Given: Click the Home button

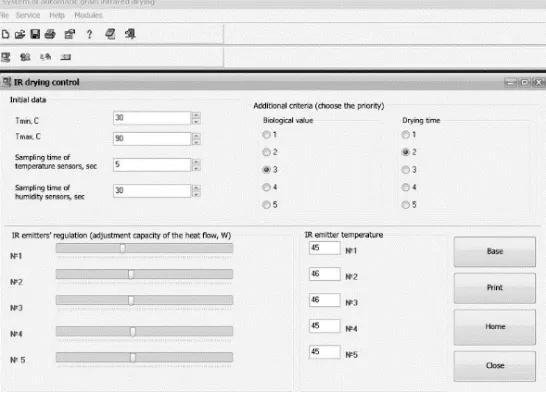Looking at the screenshot, I should (494, 327).
